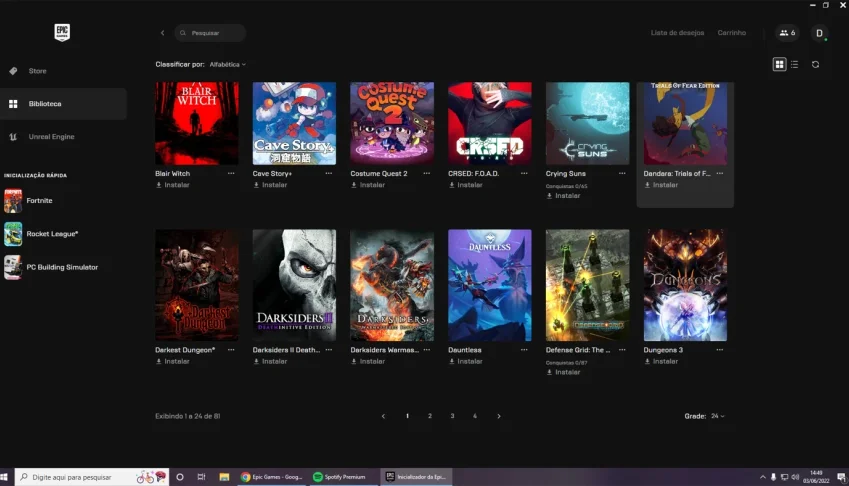849x486 pixels.
Task: Open options menu for Crying Suns
Action: click(x=622, y=174)
